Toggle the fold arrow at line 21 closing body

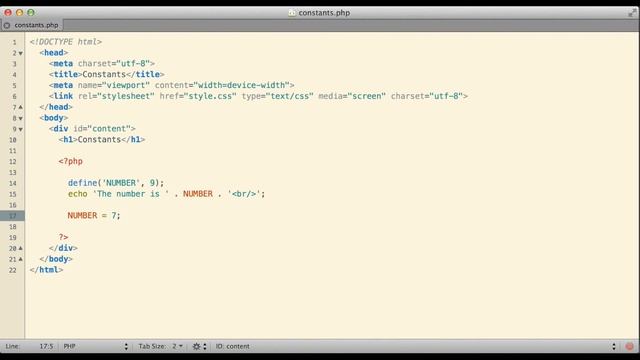[20, 259]
